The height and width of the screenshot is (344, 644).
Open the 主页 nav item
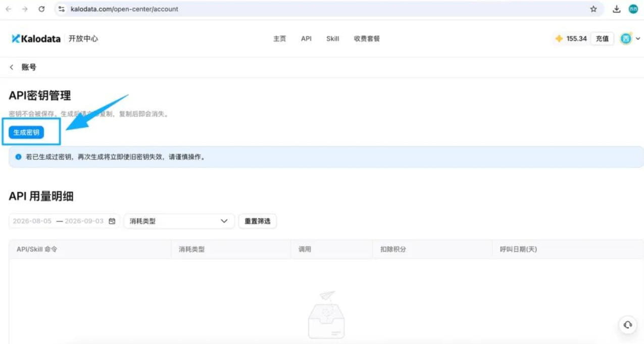[x=280, y=39]
